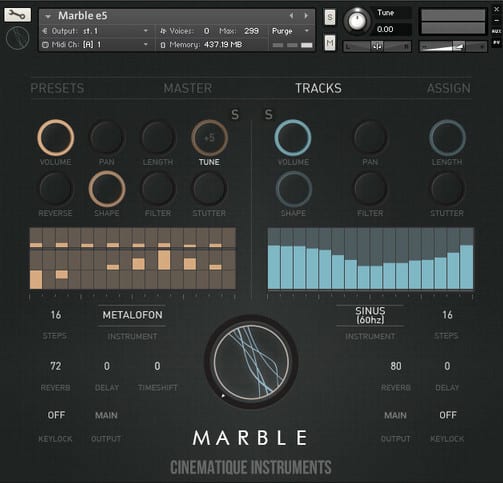The width and height of the screenshot is (503, 483).
Task: Switch to the ASSIGN tab
Action: coord(449,88)
